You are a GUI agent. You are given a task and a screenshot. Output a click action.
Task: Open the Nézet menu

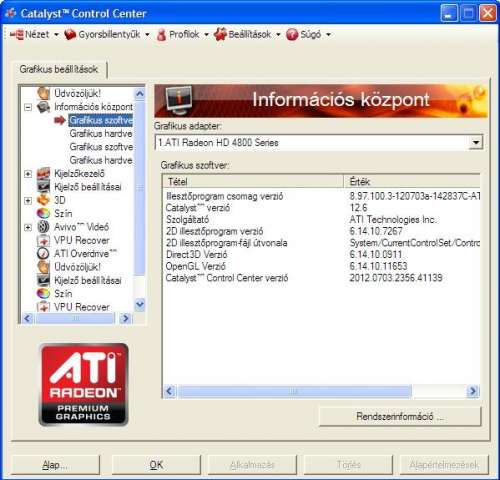point(34,34)
